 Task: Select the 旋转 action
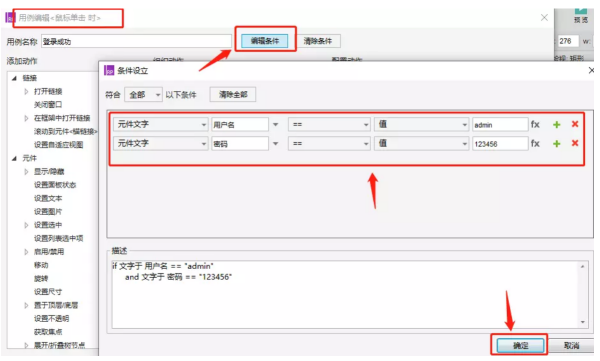41,278
